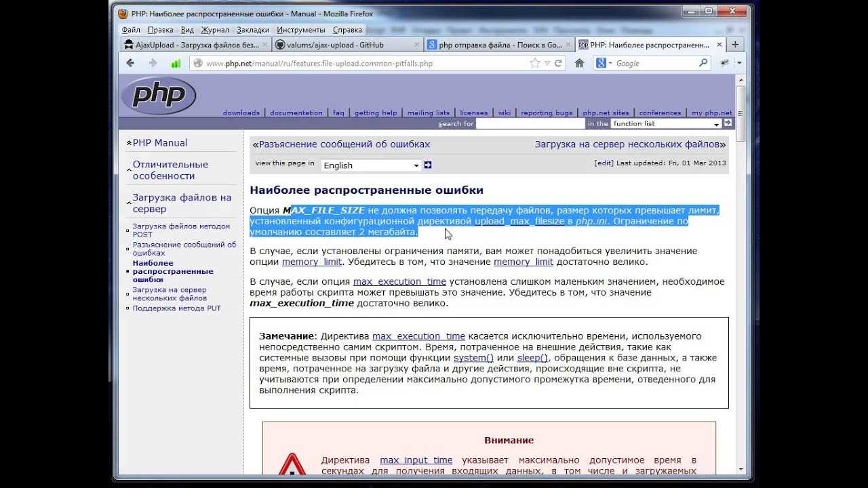Open the Закладки menu
Image resolution: width=868 pixels, height=488 pixels.
coord(253,30)
